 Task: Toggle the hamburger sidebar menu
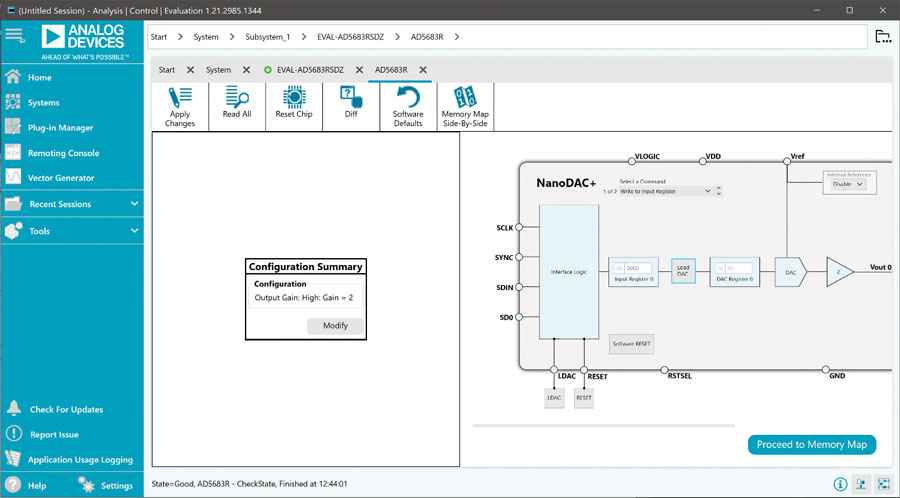click(x=15, y=36)
